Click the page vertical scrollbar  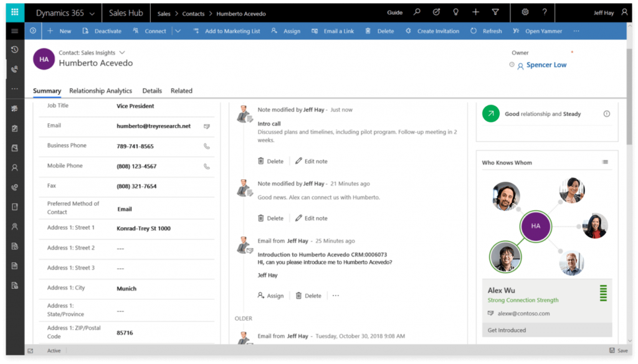630,98
